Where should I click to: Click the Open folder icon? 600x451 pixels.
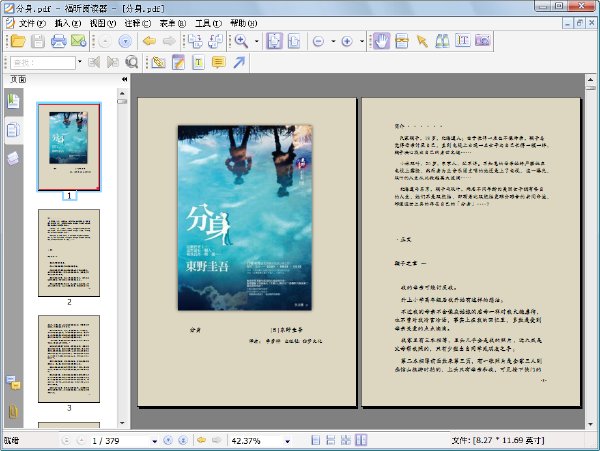(18, 41)
